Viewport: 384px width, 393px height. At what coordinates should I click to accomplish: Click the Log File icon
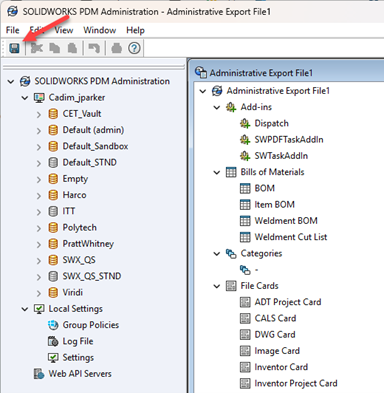(53, 341)
